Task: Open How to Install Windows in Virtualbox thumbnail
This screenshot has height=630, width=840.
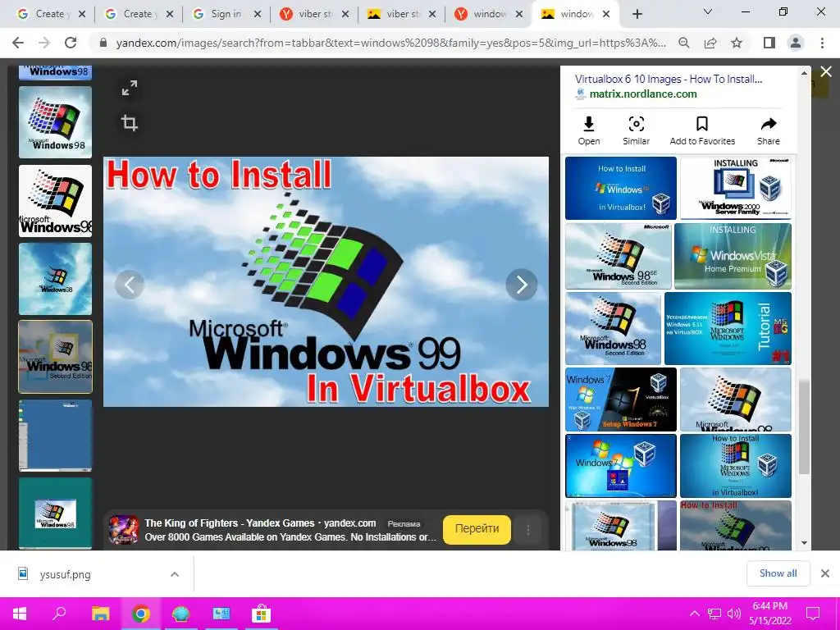Action: click(x=621, y=188)
